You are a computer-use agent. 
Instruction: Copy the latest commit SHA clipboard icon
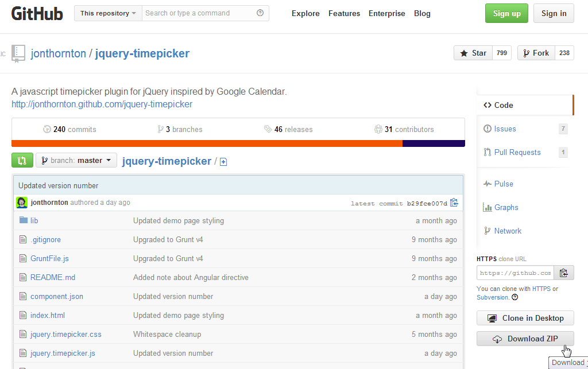[x=454, y=203]
